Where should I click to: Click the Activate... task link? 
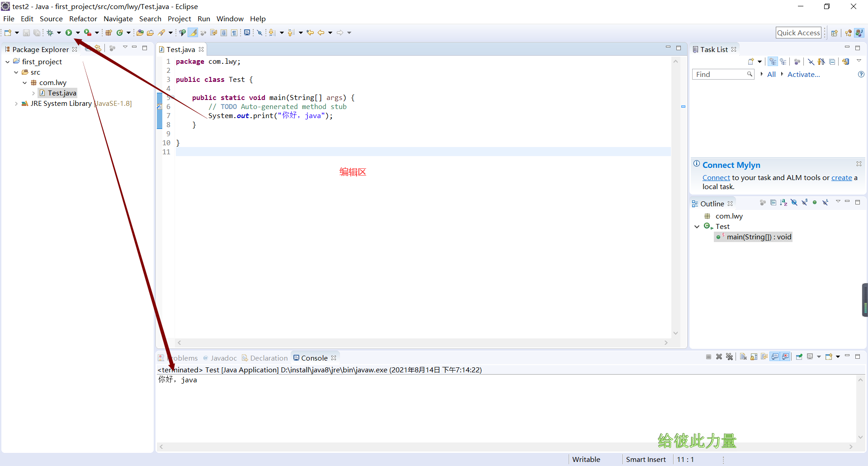click(803, 75)
